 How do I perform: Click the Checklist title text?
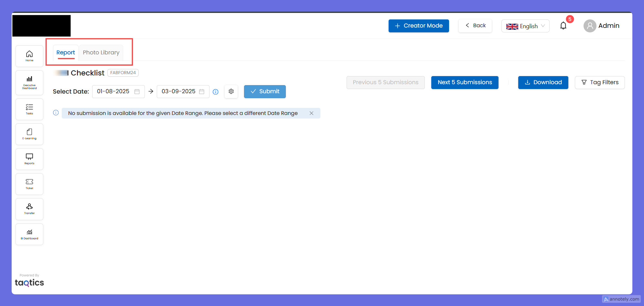pos(88,73)
